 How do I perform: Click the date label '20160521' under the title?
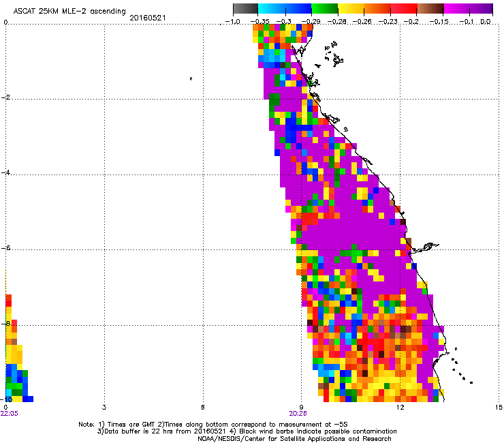tap(148, 18)
